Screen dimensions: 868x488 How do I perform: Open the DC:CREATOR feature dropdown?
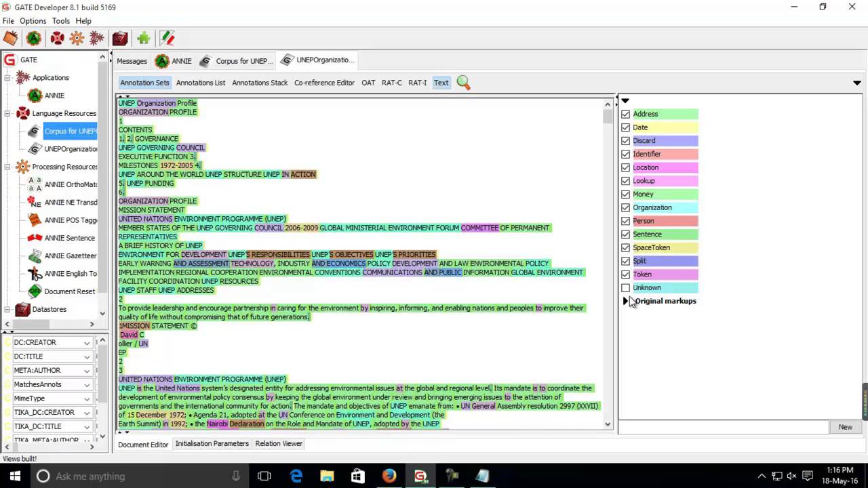point(87,343)
